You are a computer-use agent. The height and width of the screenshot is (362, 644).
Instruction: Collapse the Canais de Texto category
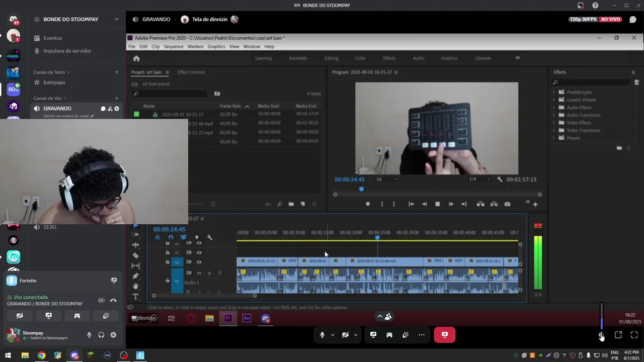click(52, 72)
